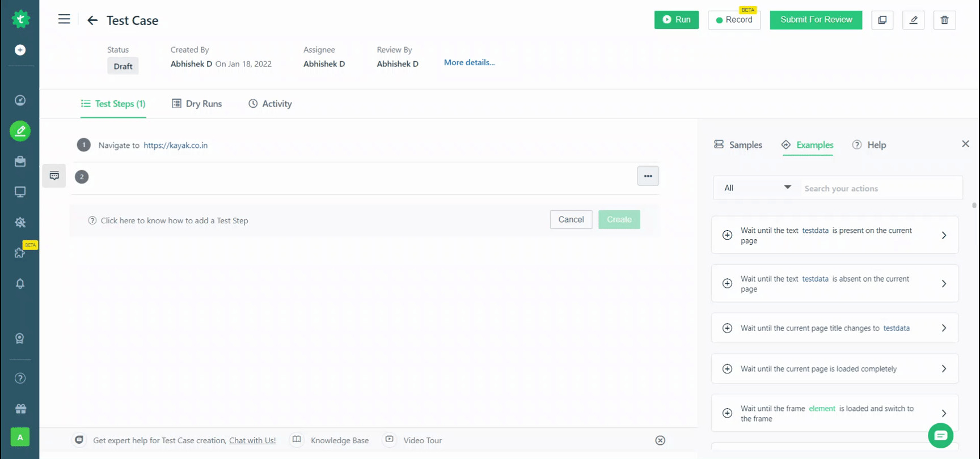Open the chat bubble widget
Screen dimensions: 980x459
click(x=941, y=435)
